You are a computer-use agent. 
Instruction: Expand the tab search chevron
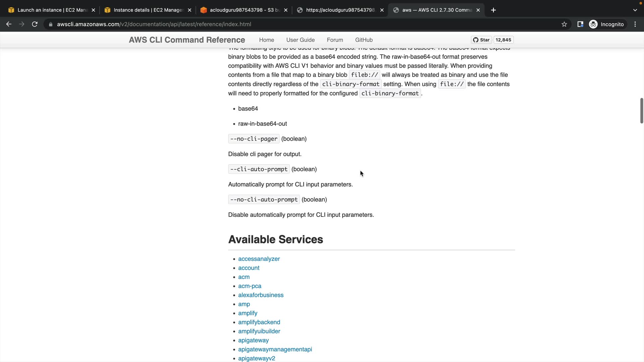click(635, 10)
